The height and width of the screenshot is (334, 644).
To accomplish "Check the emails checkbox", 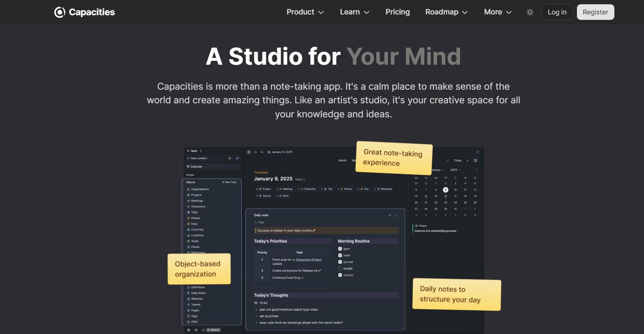I will 340,269.
